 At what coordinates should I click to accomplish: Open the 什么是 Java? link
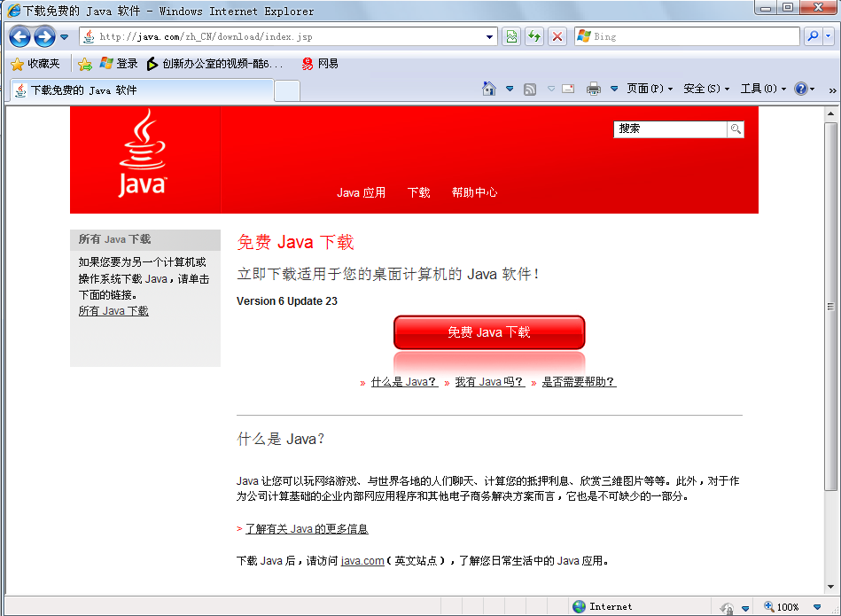(x=404, y=381)
